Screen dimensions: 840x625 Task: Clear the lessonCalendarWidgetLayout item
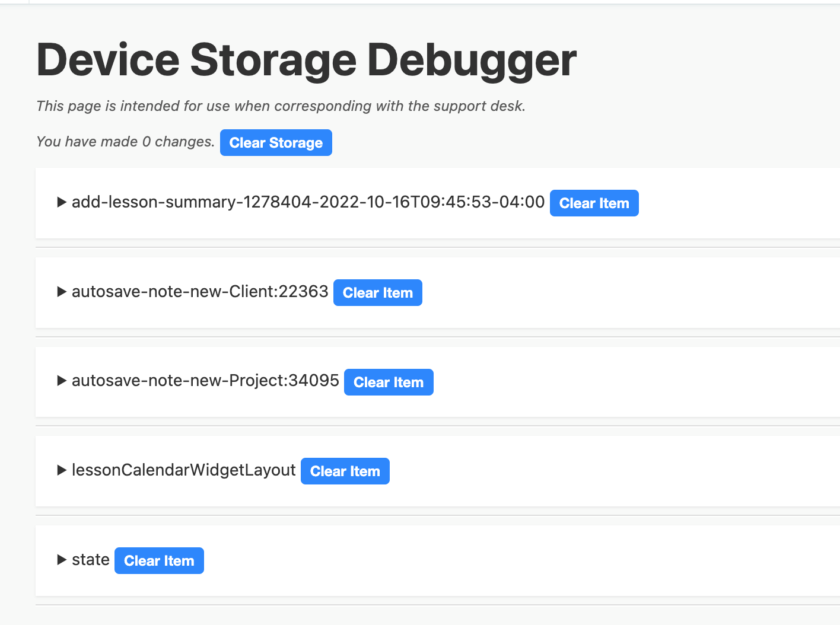click(x=345, y=471)
